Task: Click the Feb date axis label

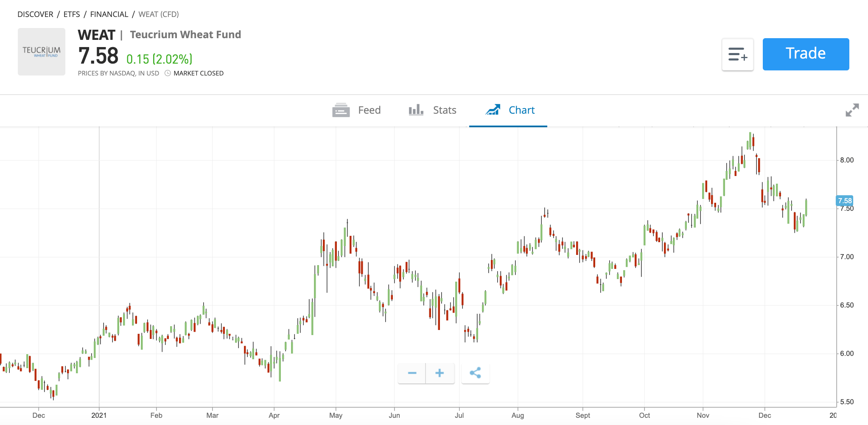Action: (156, 415)
